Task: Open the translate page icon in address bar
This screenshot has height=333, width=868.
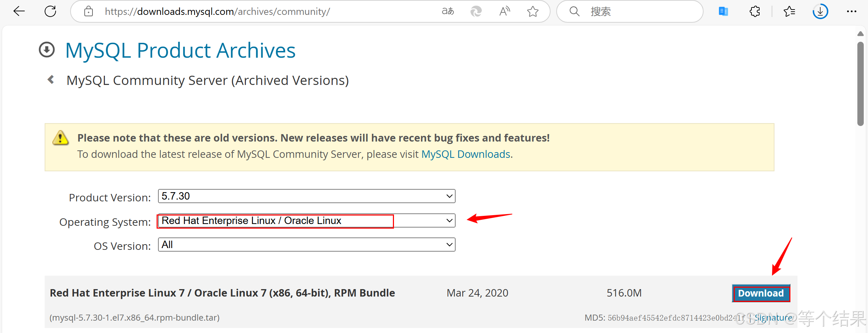Action: [448, 11]
